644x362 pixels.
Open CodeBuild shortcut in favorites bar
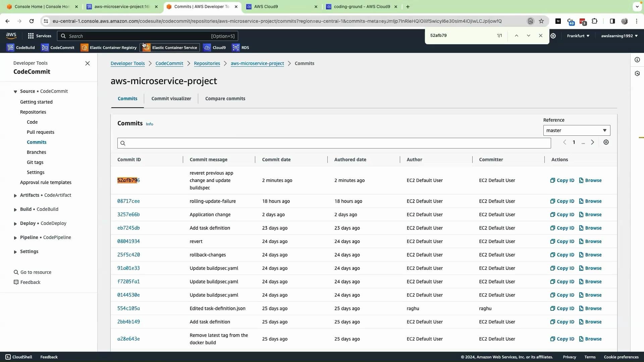21,48
